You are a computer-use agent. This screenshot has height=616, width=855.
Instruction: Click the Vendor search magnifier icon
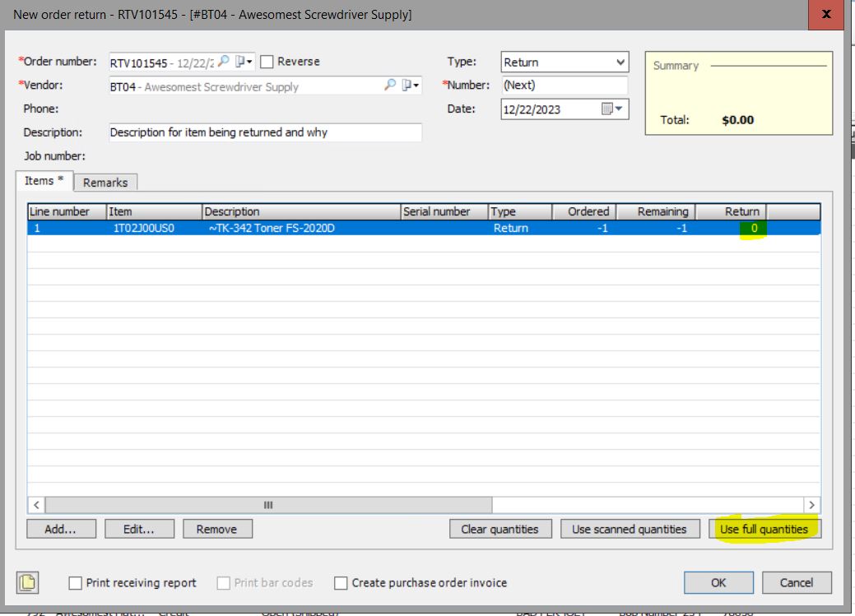pyautogui.click(x=390, y=85)
